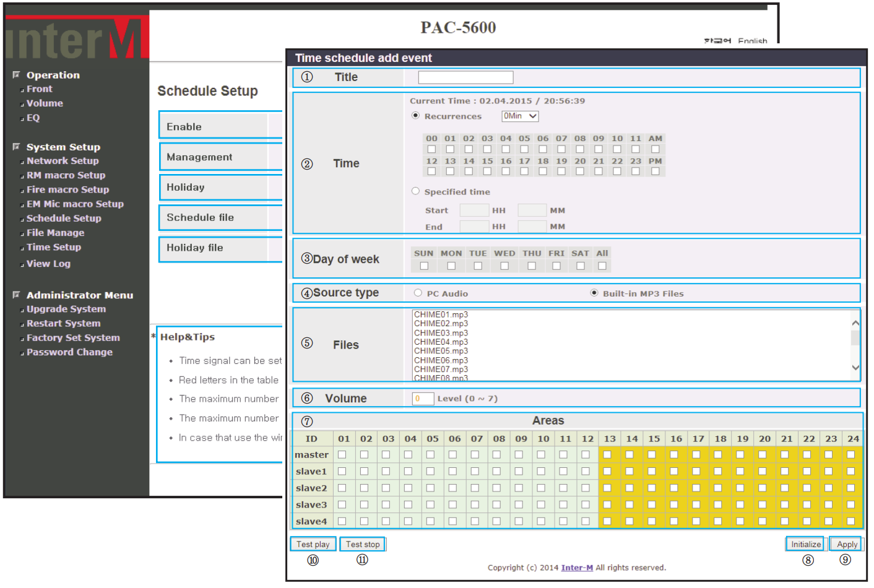The image size is (874, 588).
Task: Check master area 18 checkbox
Action: pos(718,454)
